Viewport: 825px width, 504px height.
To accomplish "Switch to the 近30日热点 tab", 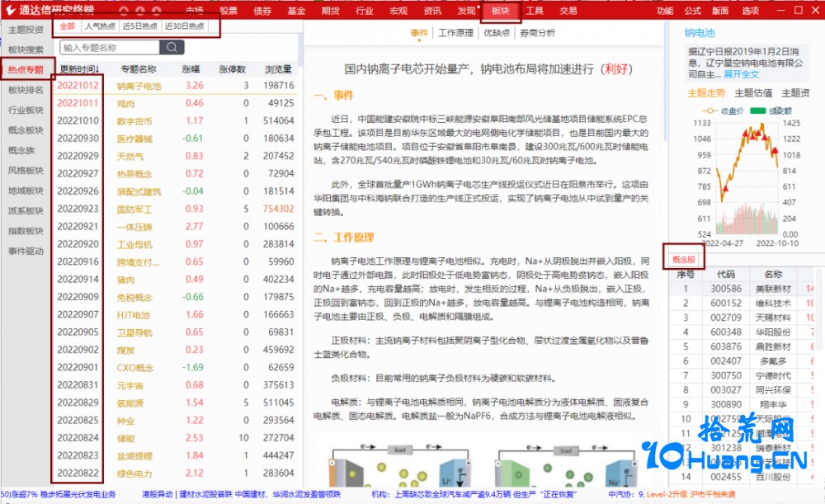I will point(184,26).
